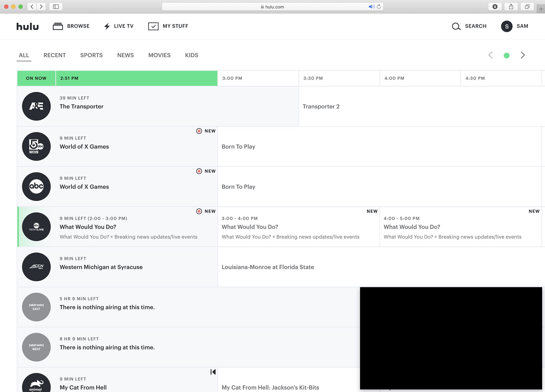The image size is (545, 392).
Task: Click the record indicator in News Live row
Action: click(199, 211)
